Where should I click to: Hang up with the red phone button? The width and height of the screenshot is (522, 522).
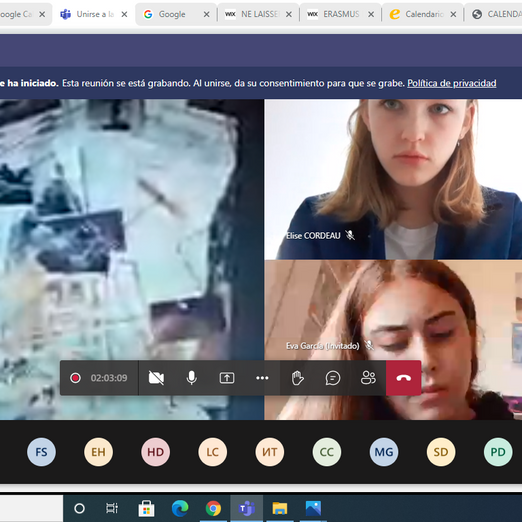coord(404,378)
